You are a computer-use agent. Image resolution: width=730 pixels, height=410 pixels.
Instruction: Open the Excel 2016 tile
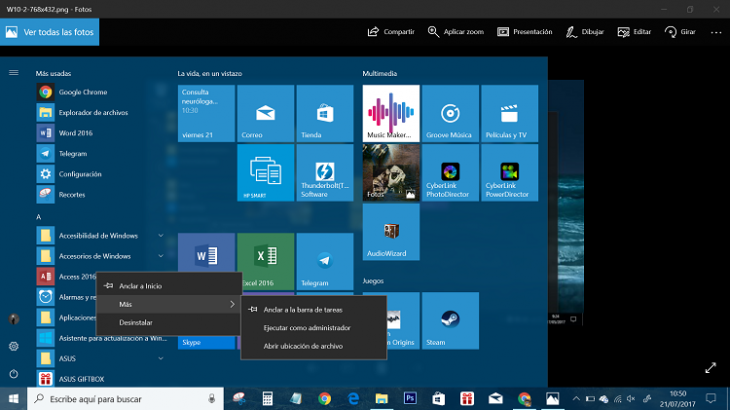[x=265, y=262]
